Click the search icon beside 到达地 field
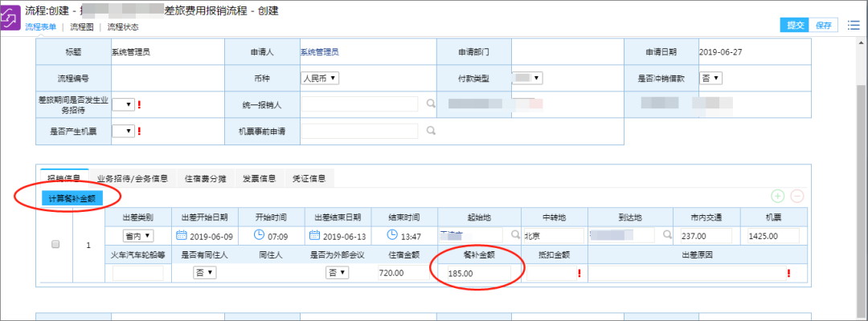The image size is (868, 321). (x=667, y=235)
